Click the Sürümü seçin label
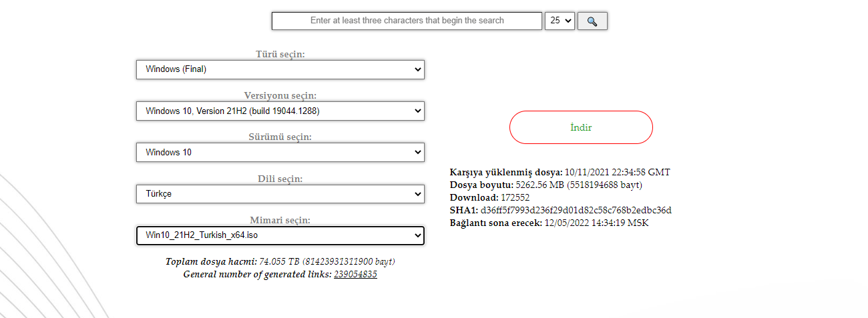This screenshot has width=868, height=318. (x=280, y=137)
